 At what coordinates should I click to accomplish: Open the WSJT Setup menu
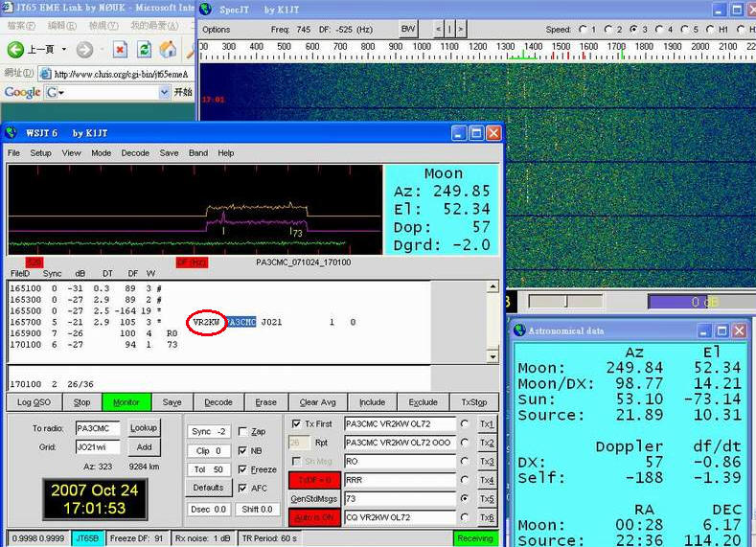coord(40,152)
